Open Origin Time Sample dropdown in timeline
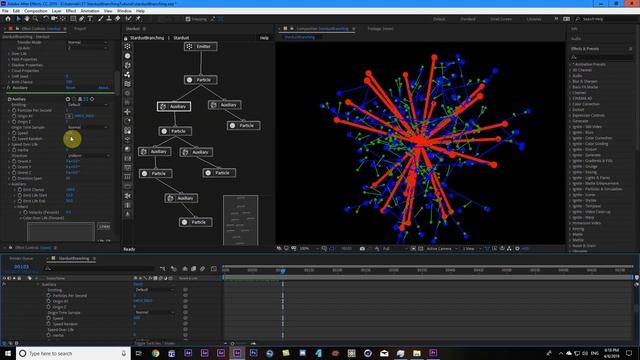640x360 pixels. tap(154, 313)
